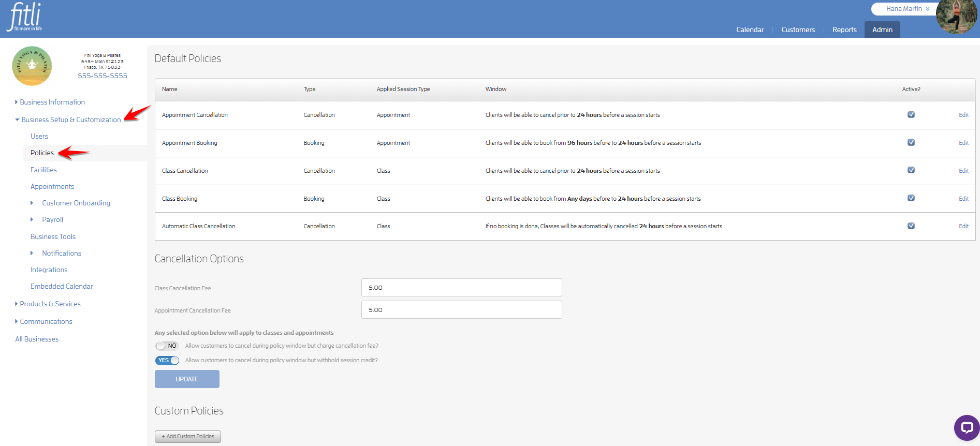Select Policies in the sidebar
The image size is (980, 446).
click(42, 153)
